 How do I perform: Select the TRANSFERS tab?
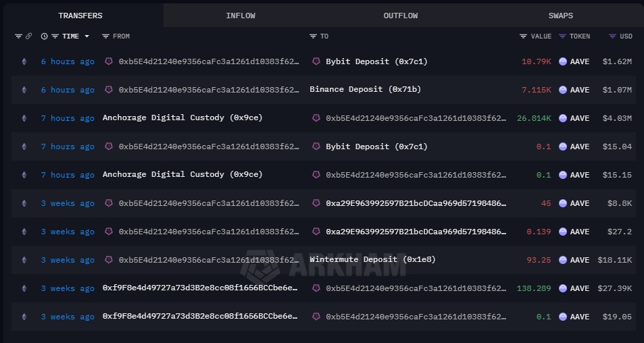(80, 16)
